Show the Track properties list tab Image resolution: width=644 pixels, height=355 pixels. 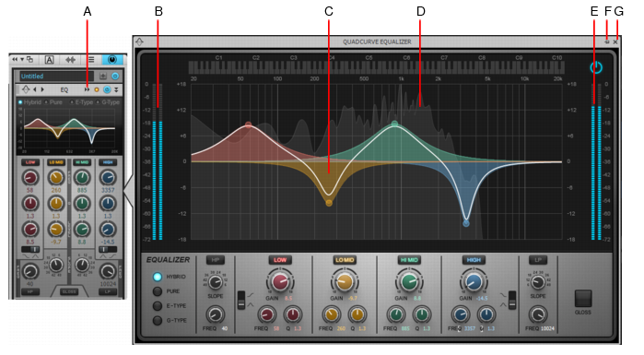point(91,60)
